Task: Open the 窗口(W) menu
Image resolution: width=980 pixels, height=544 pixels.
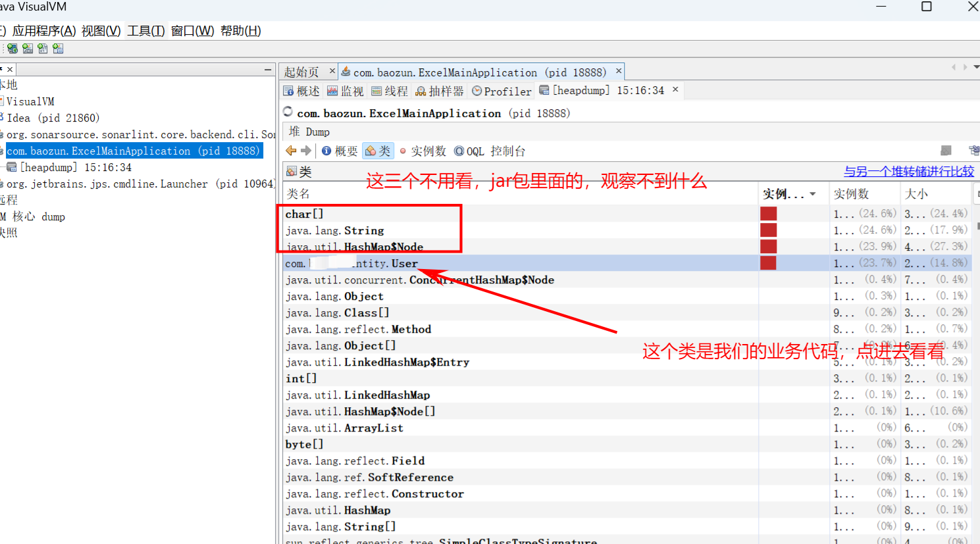Action: [x=193, y=31]
